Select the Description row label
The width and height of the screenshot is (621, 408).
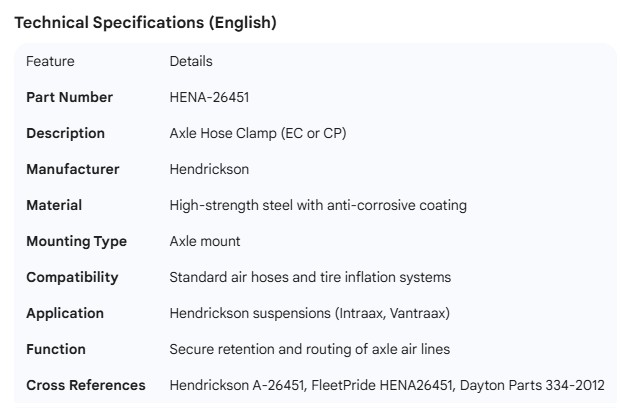65,133
